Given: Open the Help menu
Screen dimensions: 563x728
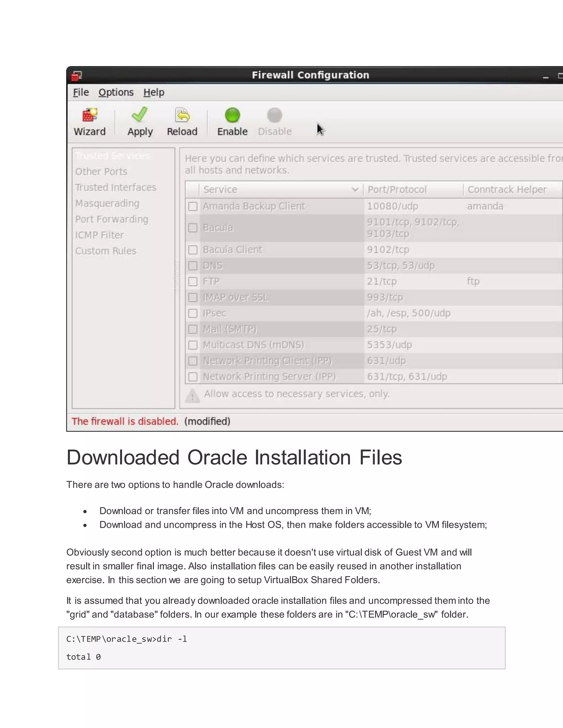Looking at the screenshot, I should tap(154, 92).
